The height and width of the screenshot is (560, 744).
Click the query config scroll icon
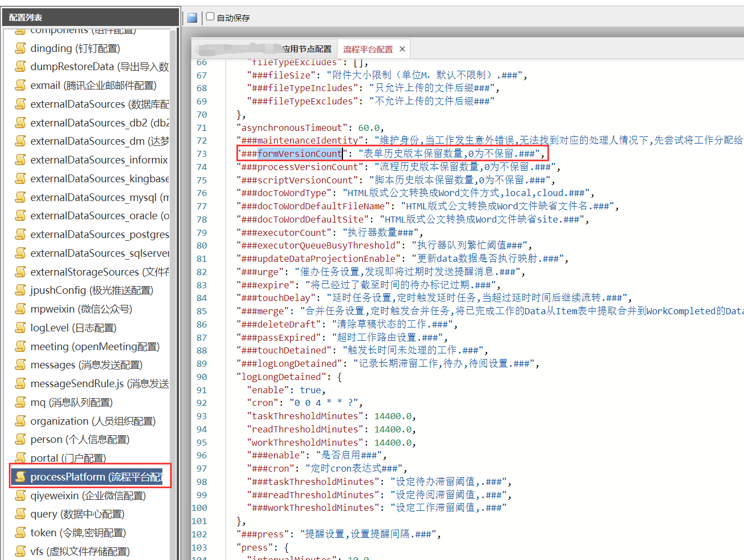click(20, 514)
